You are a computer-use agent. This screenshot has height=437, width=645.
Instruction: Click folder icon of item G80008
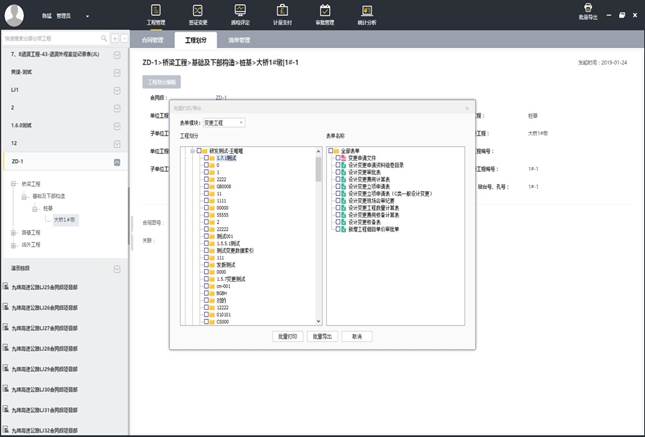[212, 186]
